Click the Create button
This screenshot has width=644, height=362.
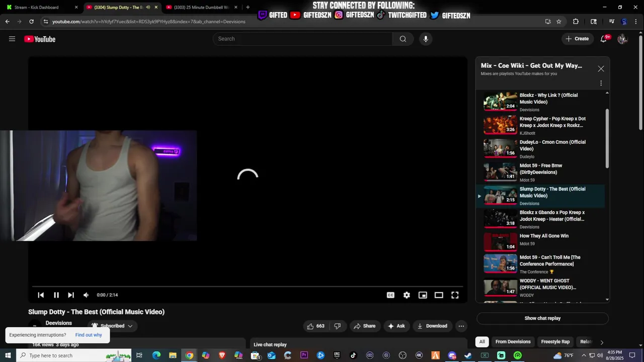coord(577,39)
